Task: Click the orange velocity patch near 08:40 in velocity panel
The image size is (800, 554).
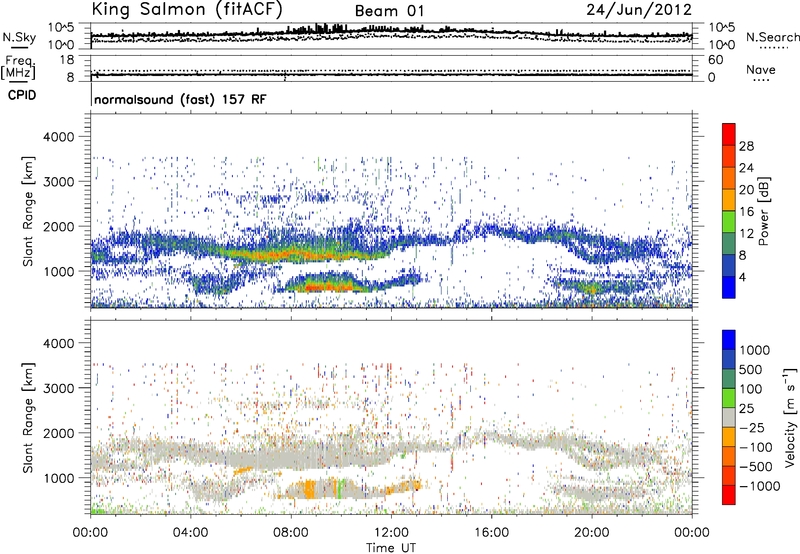Action: coord(310,489)
